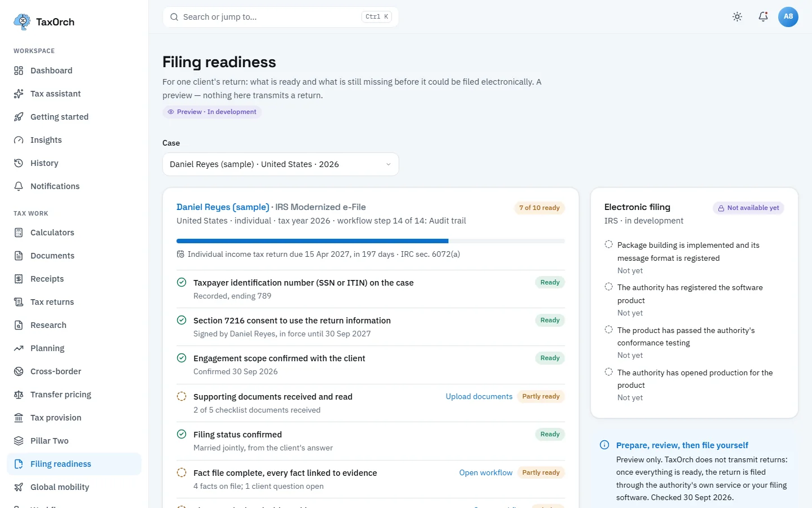Open the Documents page in the sidebar
The image size is (812, 508).
(74, 256)
